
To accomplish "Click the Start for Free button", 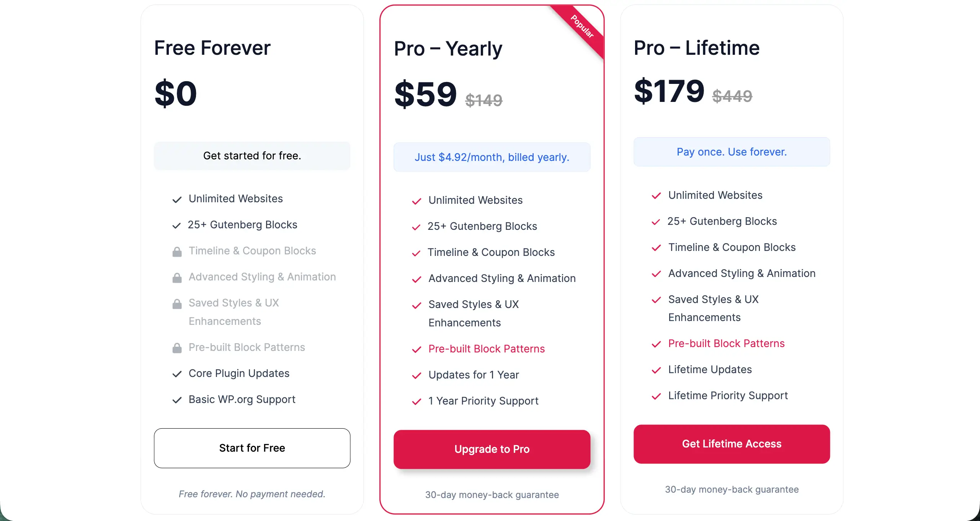I will point(252,448).
